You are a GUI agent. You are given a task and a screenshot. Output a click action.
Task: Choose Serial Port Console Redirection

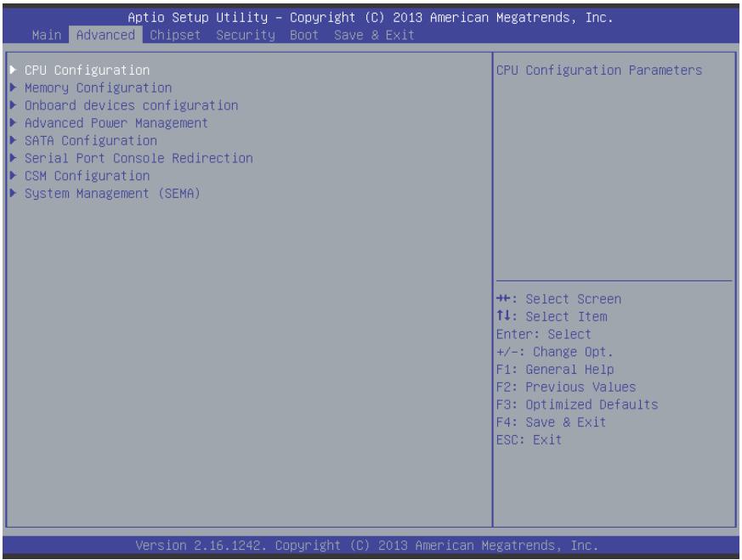point(139,158)
